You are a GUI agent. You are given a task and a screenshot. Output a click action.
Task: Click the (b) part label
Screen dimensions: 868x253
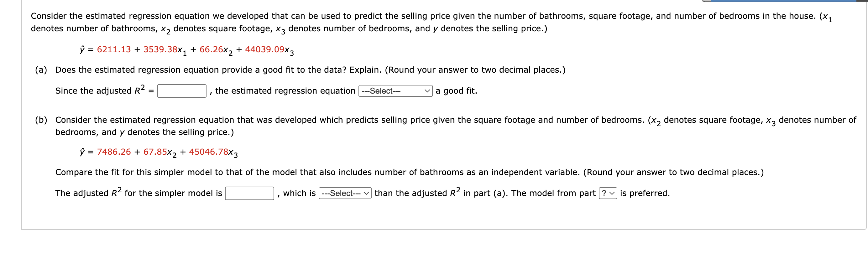pyautogui.click(x=41, y=120)
